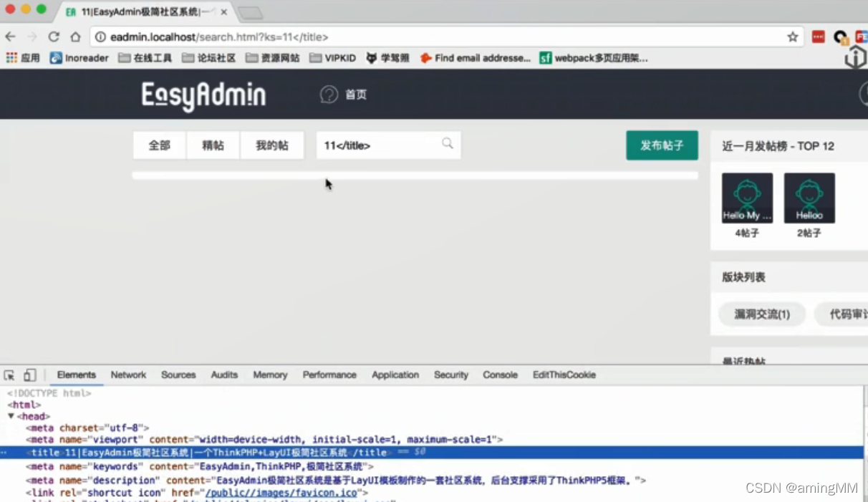
Task: Click the search magnifier in the search box
Action: click(x=447, y=144)
